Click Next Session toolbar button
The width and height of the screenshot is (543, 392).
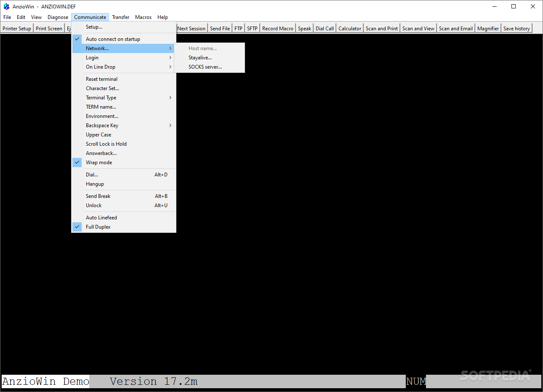click(191, 28)
